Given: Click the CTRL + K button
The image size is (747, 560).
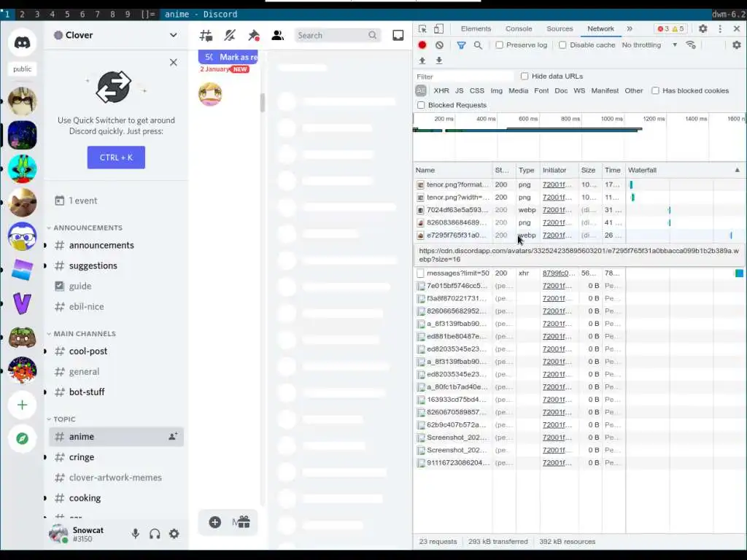Looking at the screenshot, I should point(116,157).
